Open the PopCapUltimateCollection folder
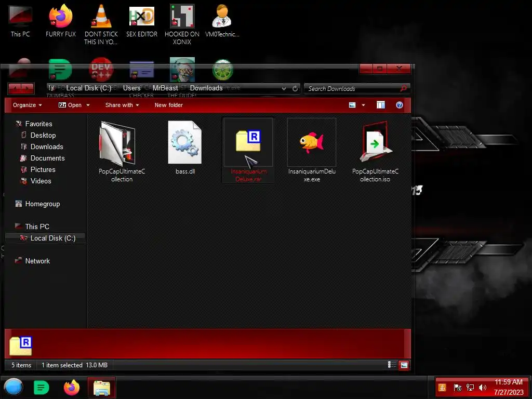This screenshot has width=532, height=399. click(x=121, y=150)
